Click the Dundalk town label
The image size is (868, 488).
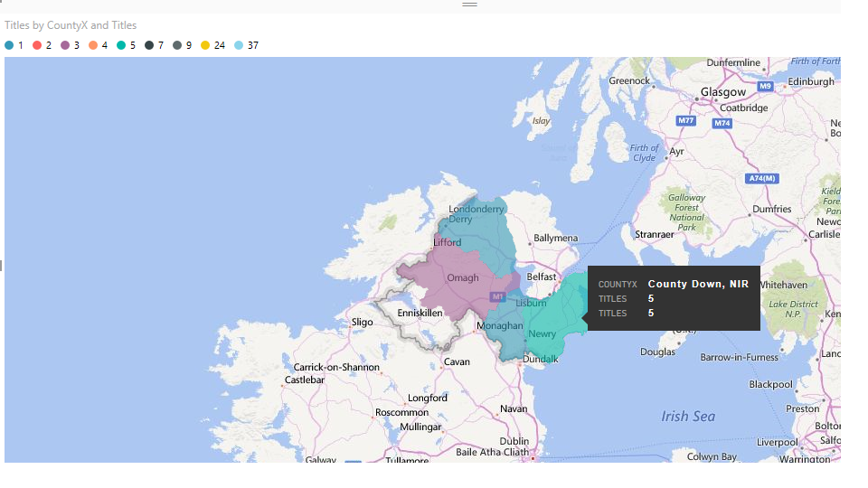pos(541,359)
